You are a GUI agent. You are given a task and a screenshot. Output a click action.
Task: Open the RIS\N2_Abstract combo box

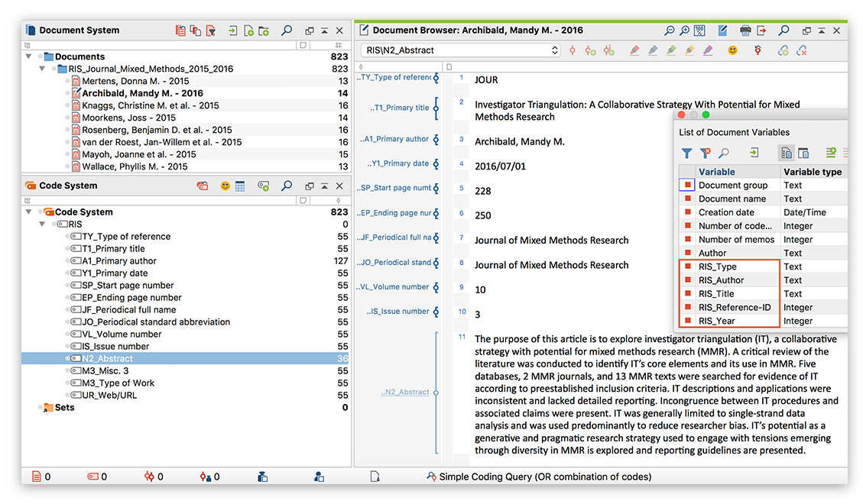click(459, 50)
